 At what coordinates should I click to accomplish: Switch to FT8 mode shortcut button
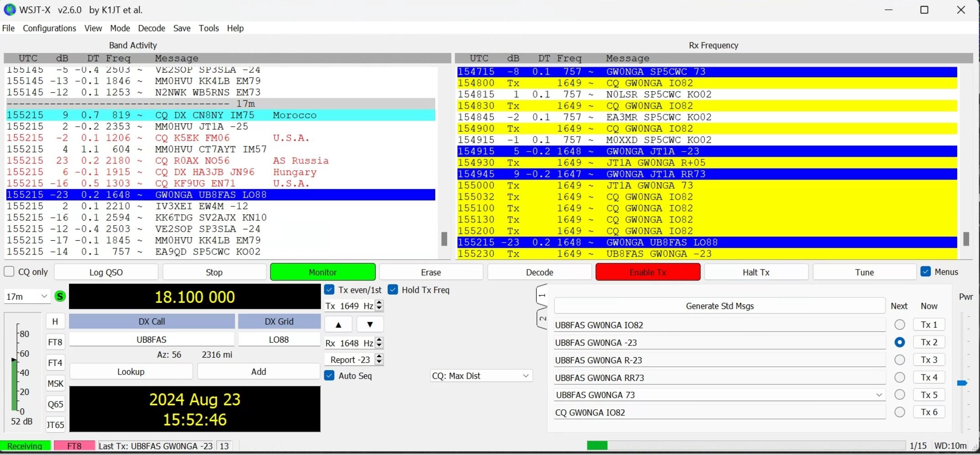[x=55, y=342]
